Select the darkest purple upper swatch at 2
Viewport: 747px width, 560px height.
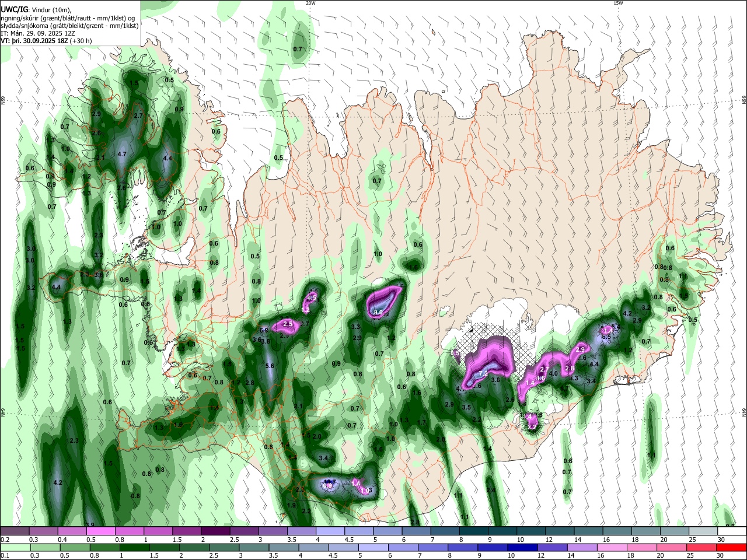pyautogui.click(x=215, y=531)
